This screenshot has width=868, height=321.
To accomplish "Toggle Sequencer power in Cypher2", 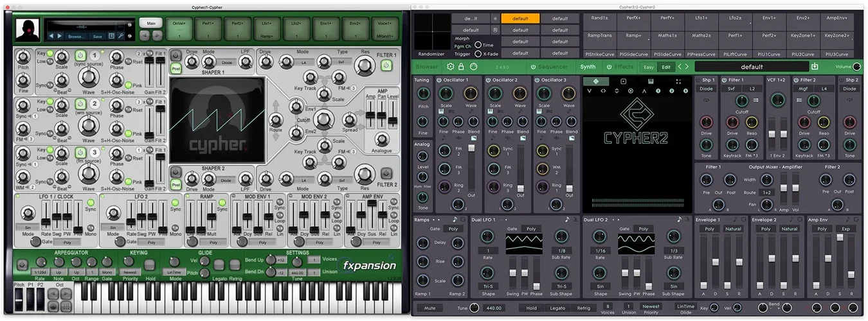I will [x=533, y=67].
